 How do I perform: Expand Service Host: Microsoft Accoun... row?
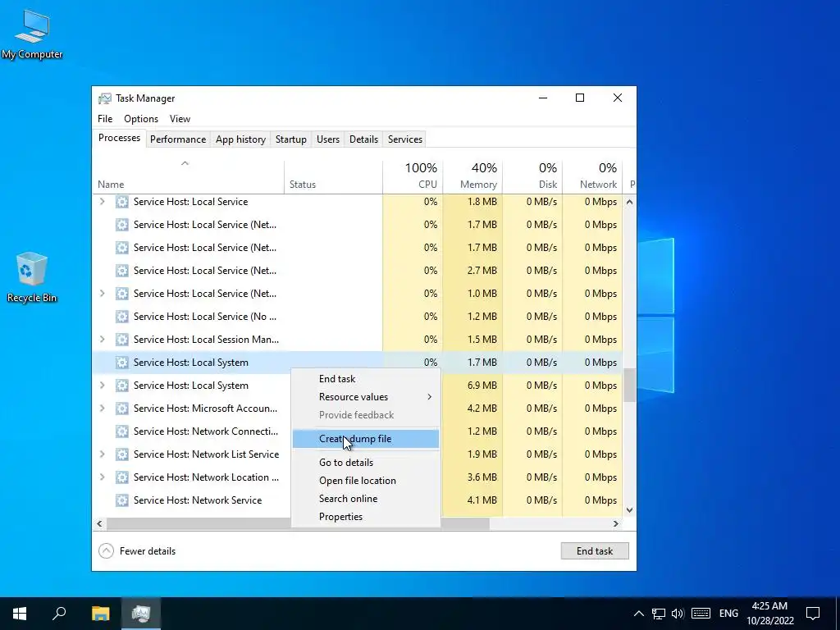point(103,409)
